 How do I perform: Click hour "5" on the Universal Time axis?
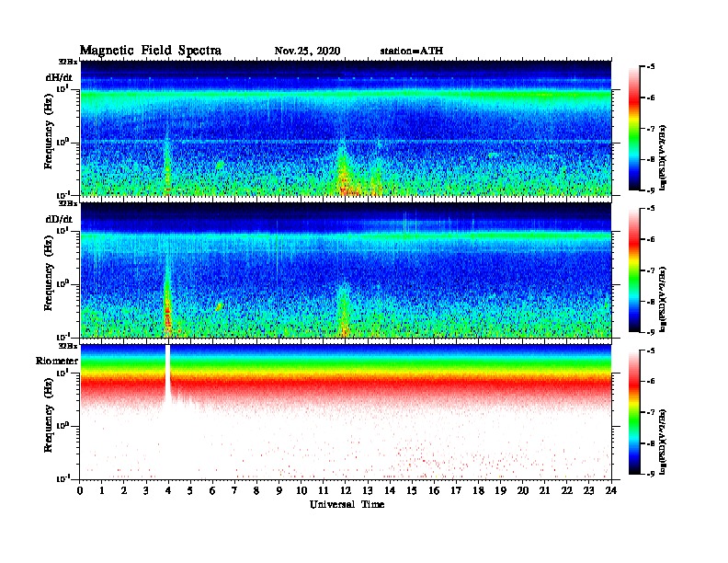tap(190, 491)
